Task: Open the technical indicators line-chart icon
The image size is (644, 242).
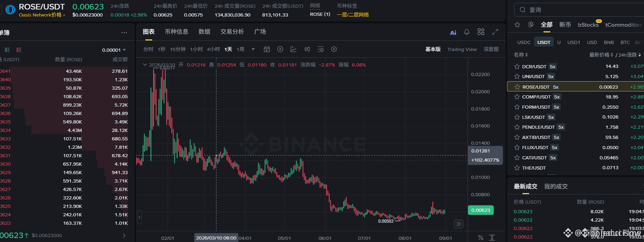Action: coord(293,49)
